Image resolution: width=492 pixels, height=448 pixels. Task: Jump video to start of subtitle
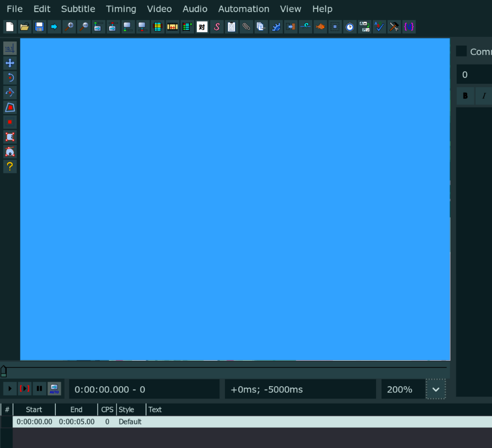98,27
